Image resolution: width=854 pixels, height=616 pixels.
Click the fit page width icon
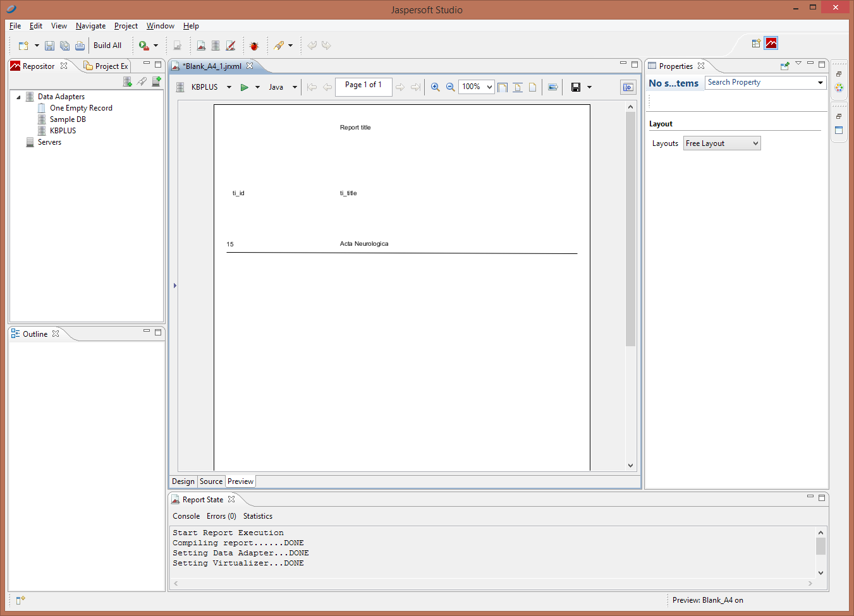(517, 87)
